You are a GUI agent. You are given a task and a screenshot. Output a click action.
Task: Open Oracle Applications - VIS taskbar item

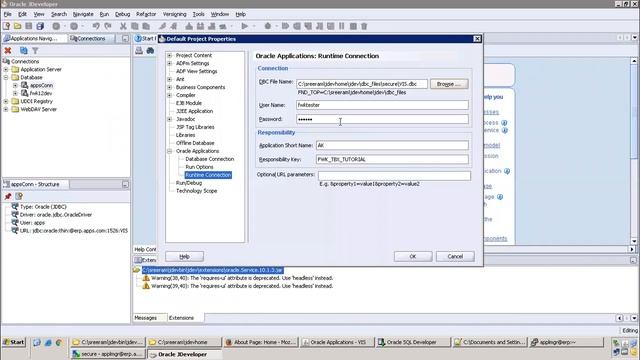pos(338,342)
